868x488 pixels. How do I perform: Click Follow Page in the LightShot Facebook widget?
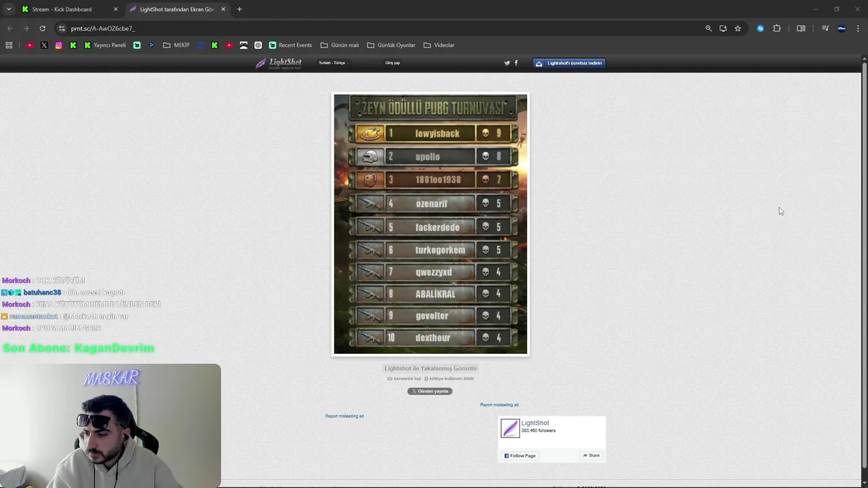(520, 455)
